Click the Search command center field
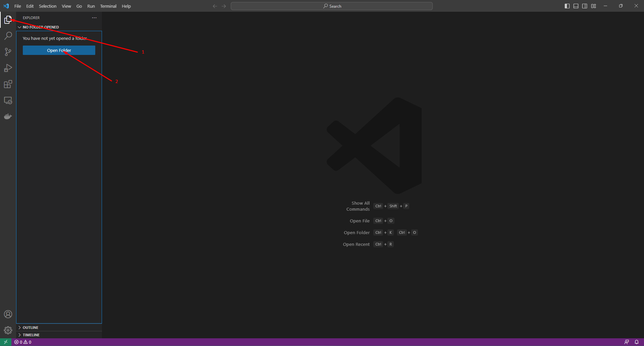 coord(332,6)
